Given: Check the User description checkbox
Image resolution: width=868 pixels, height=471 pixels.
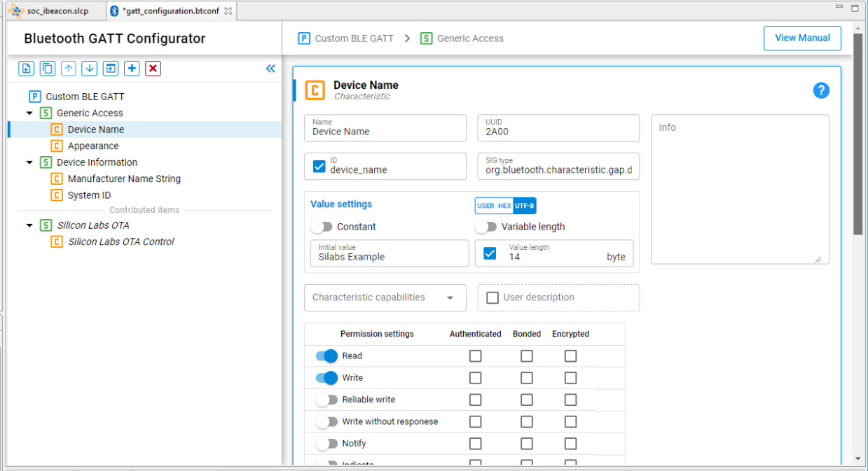Looking at the screenshot, I should coord(492,297).
